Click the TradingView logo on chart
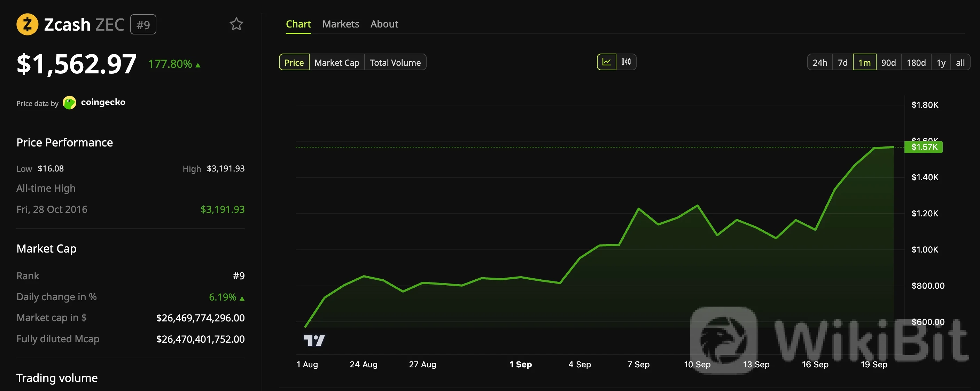Screen dimensions: 980x391 coord(314,340)
